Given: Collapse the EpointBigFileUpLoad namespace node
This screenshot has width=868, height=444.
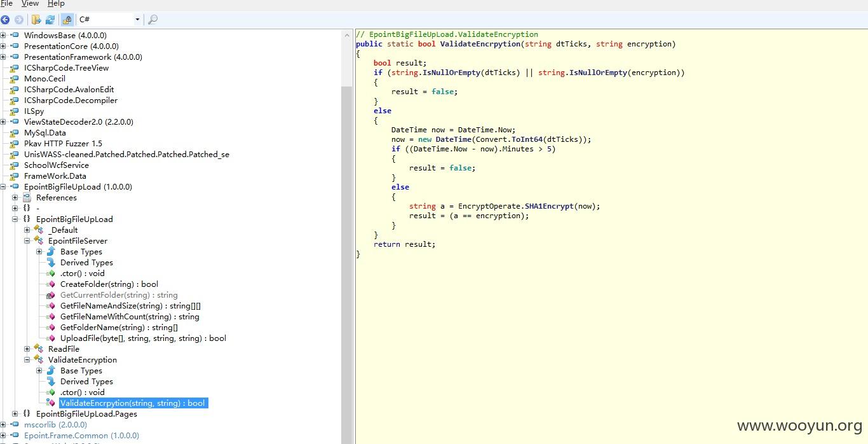Looking at the screenshot, I should point(15,219).
